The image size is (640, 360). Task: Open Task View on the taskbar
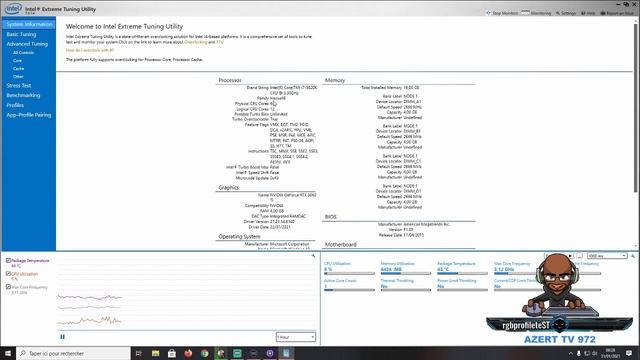[x=138, y=353]
